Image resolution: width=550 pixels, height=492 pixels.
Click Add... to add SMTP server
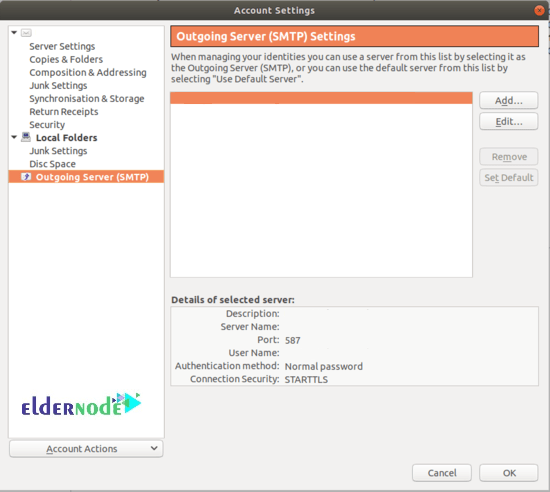point(509,101)
